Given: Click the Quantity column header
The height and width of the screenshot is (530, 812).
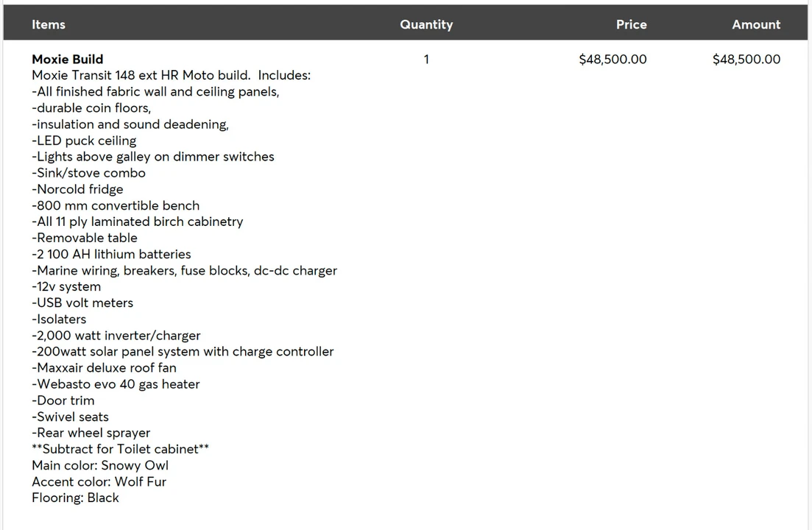Looking at the screenshot, I should tap(426, 24).
